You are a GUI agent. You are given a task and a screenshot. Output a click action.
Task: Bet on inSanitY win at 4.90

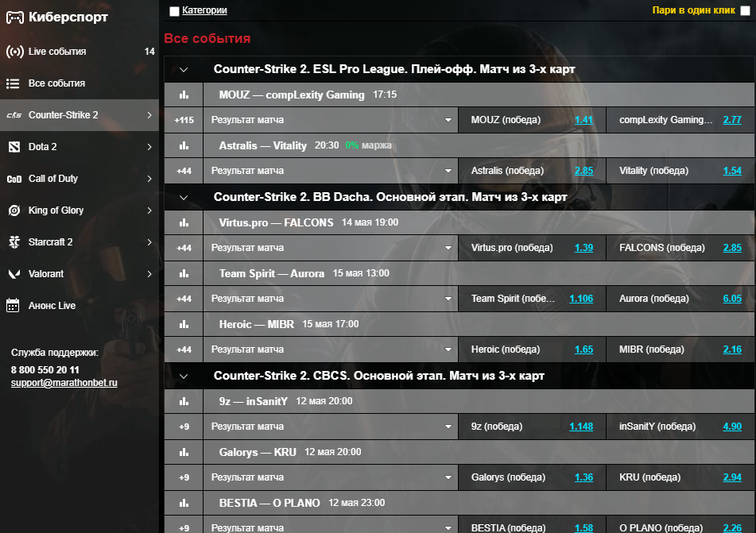pyautogui.click(x=732, y=427)
